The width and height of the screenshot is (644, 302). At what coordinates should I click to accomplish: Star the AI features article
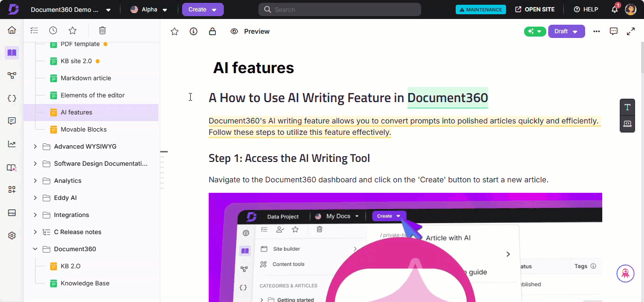pos(175,31)
